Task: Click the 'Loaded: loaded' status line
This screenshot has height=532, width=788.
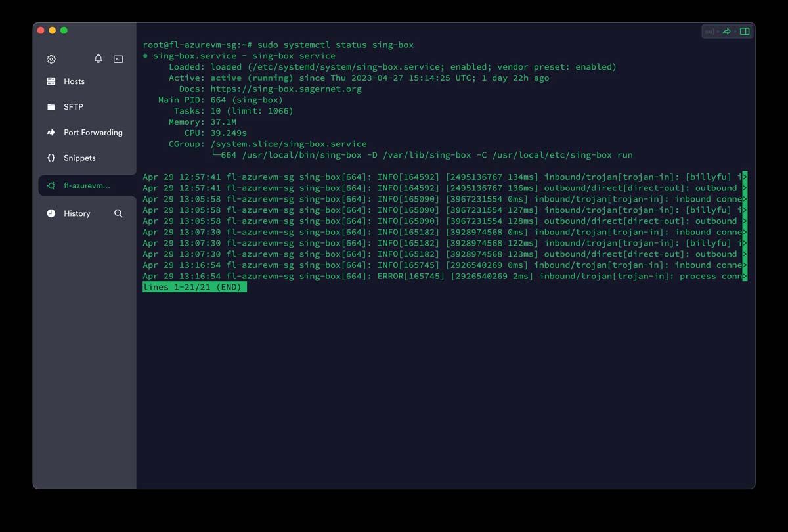Action: [x=393, y=67]
